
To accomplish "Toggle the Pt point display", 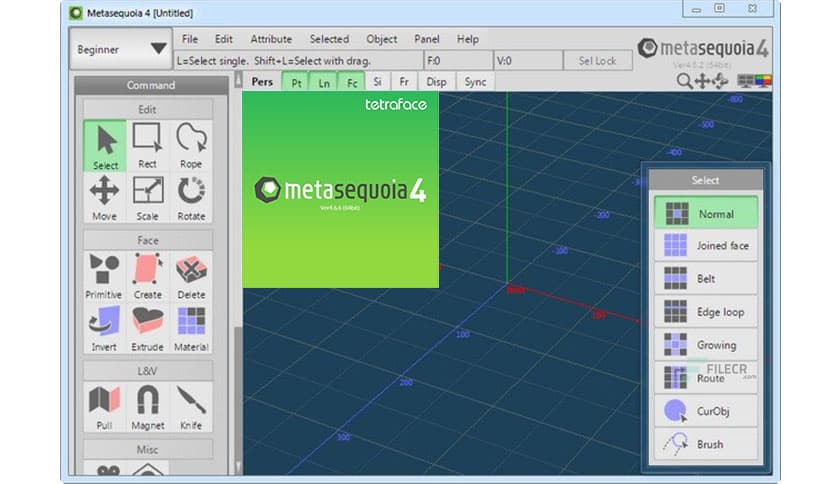I will click(x=296, y=82).
